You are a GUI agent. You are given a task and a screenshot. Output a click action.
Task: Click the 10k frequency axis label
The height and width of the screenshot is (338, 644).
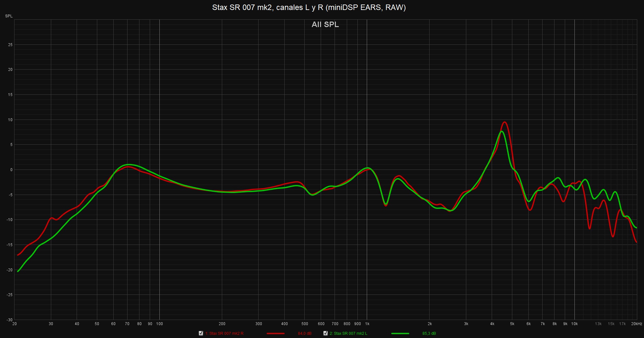[574, 324]
